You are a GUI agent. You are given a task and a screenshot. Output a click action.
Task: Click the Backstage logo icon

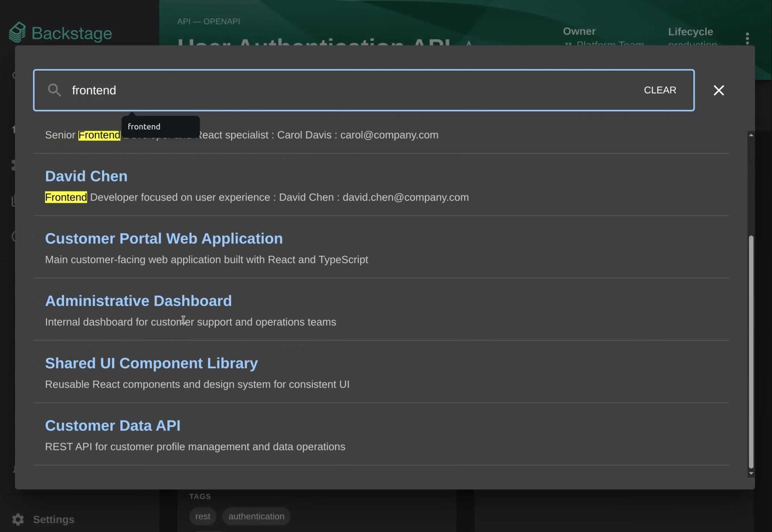tap(17, 32)
